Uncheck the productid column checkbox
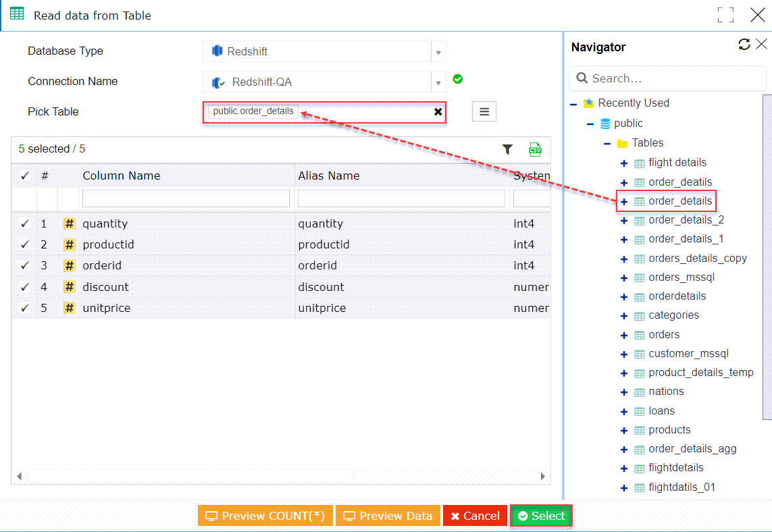772x532 pixels. 24,244
